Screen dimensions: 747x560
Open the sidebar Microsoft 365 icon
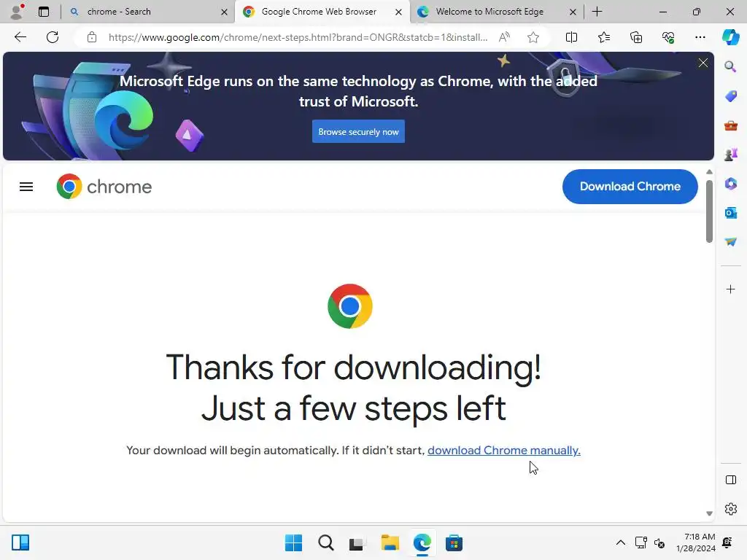pos(730,183)
